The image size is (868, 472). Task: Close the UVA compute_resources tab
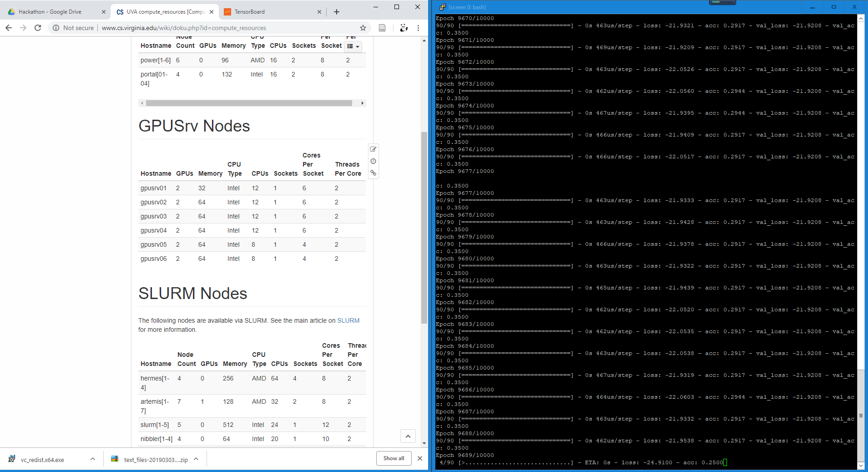(x=212, y=12)
